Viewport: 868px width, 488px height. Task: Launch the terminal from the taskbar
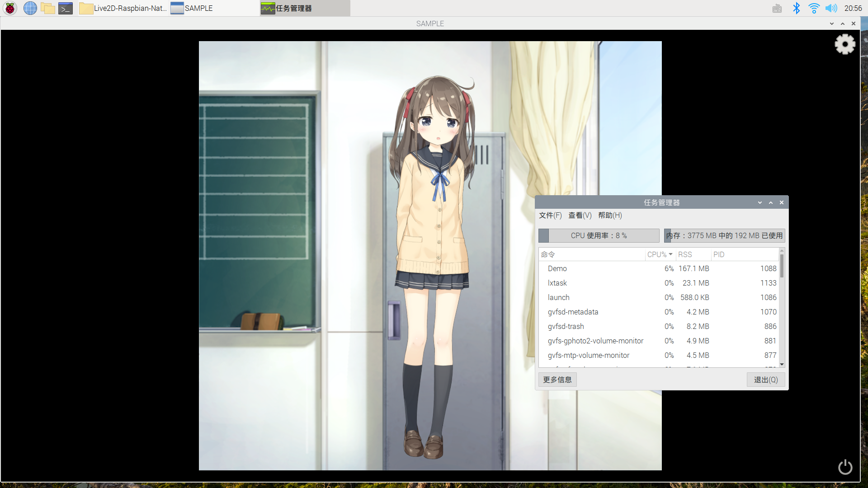(x=66, y=8)
